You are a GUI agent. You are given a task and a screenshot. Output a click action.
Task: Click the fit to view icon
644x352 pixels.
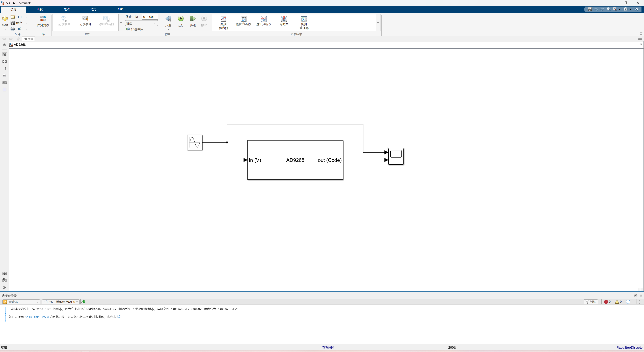(5, 61)
